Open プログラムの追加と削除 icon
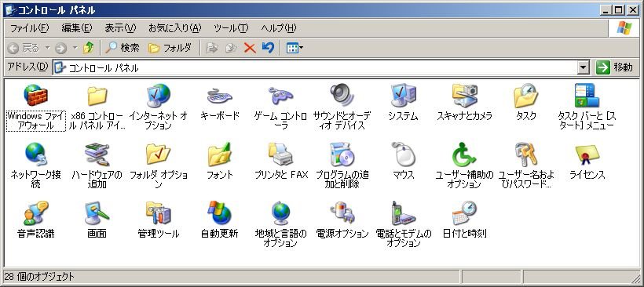The height and width of the screenshot is (287, 644). pos(342,154)
